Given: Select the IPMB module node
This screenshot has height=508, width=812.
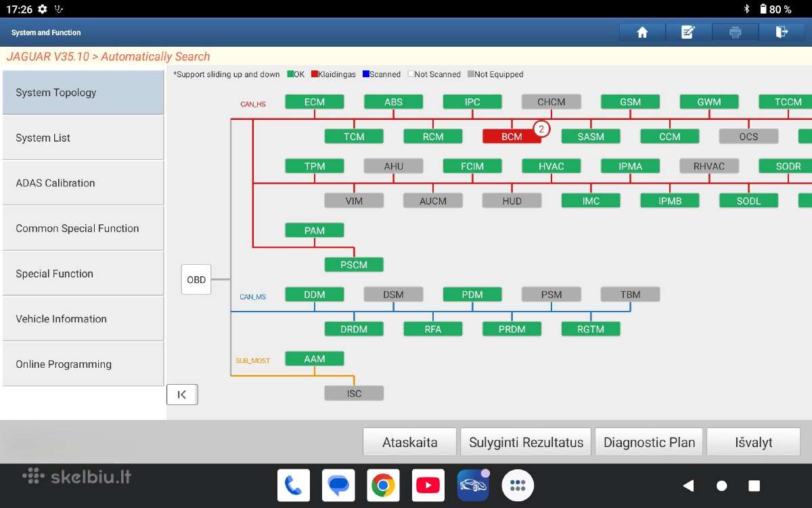Looking at the screenshot, I should point(670,200).
